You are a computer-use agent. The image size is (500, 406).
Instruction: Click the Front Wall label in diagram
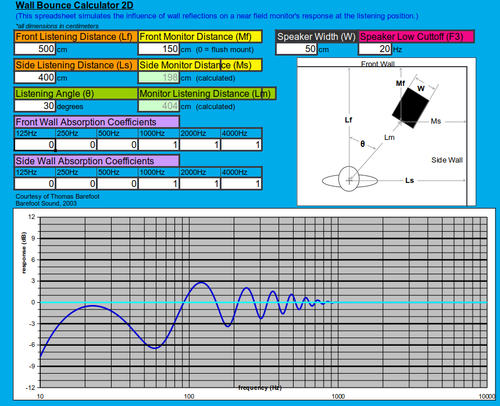point(378,64)
